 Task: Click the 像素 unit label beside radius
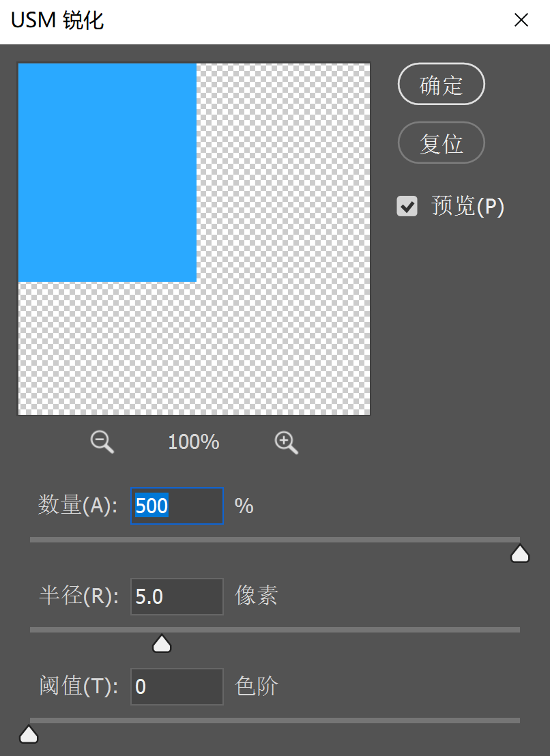(256, 596)
